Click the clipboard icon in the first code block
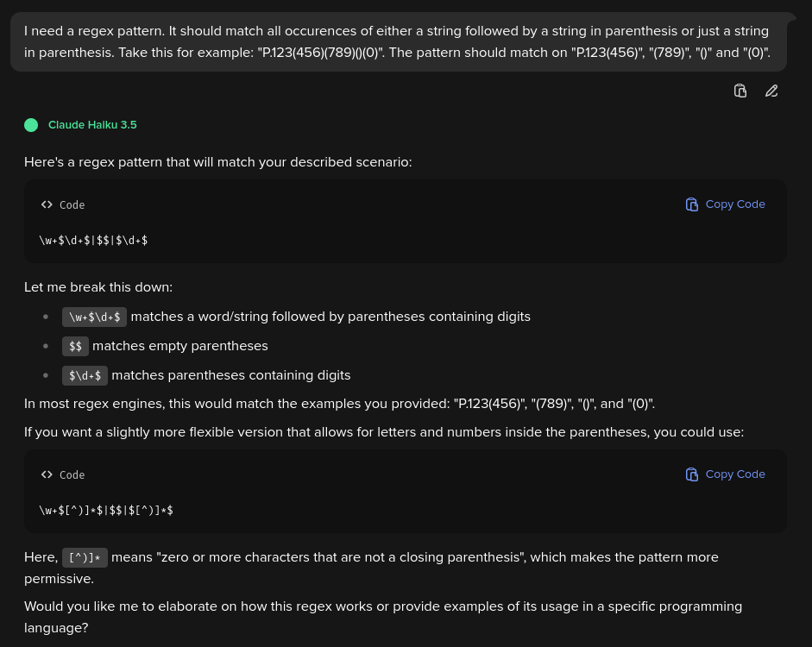The width and height of the screenshot is (812, 647). point(692,204)
